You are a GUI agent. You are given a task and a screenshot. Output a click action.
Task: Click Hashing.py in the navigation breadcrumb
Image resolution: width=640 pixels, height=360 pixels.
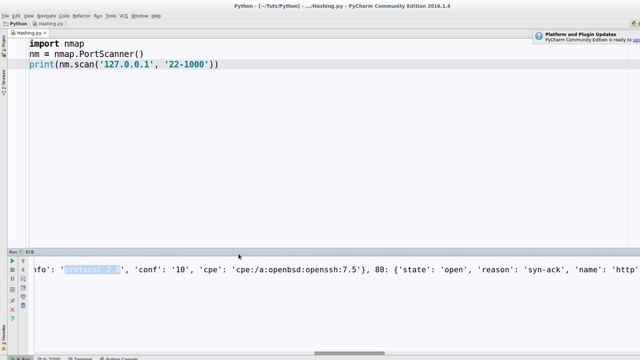[x=51, y=24]
